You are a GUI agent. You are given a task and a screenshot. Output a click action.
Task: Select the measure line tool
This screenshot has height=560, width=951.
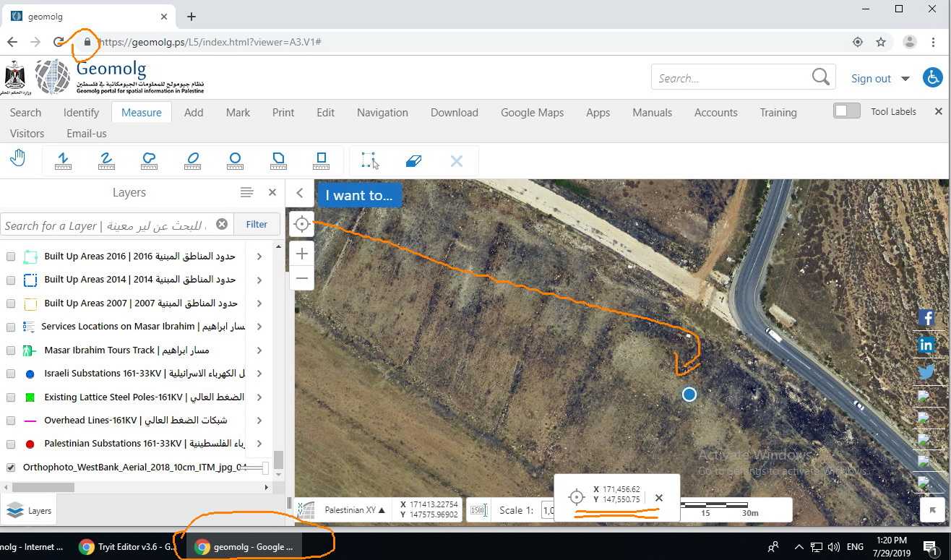pyautogui.click(x=64, y=160)
